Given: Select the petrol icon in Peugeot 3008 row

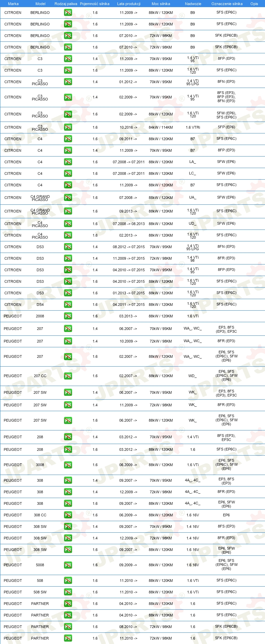Looking at the screenshot, I should pos(68,465).
